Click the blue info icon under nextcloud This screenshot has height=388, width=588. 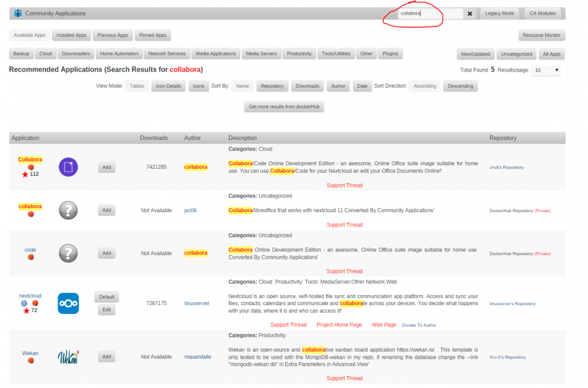point(24,303)
